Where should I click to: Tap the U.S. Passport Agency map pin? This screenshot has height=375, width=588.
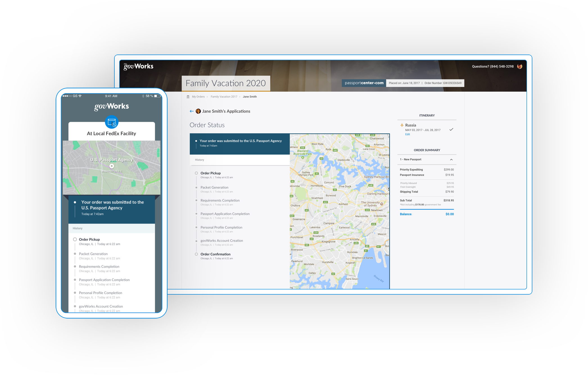pyautogui.click(x=112, y=166)
